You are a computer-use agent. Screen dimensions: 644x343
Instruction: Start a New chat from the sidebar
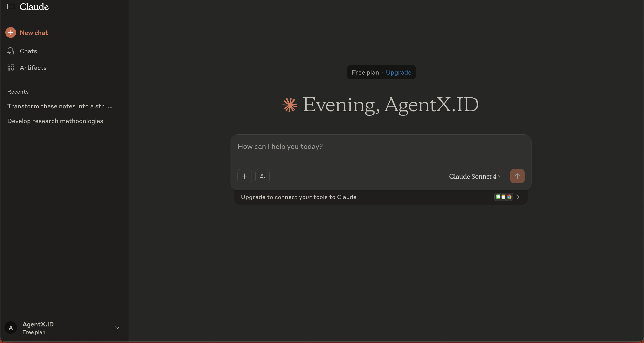34,33
